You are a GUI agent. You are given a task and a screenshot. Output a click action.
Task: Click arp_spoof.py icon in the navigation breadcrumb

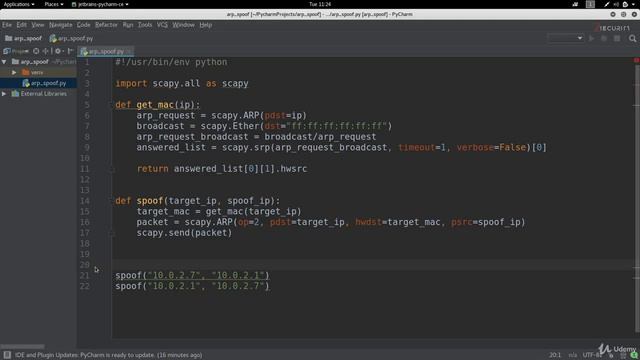click(x=53, y=38)
